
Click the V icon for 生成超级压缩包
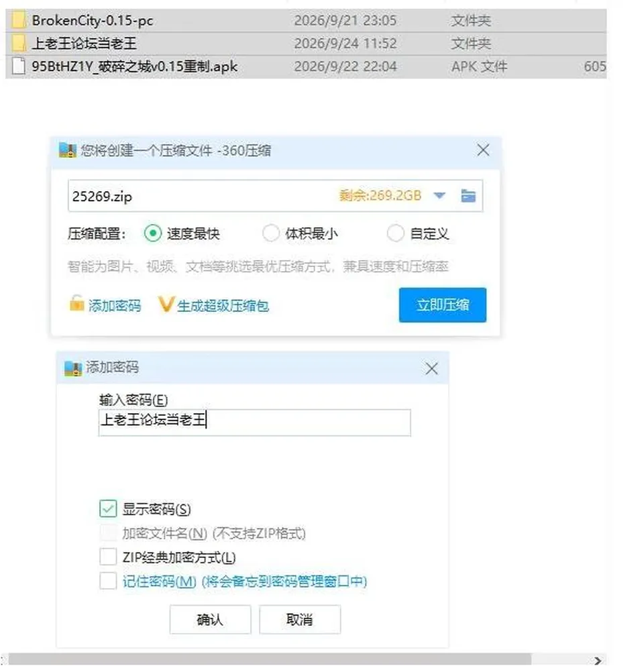[166, 304]
